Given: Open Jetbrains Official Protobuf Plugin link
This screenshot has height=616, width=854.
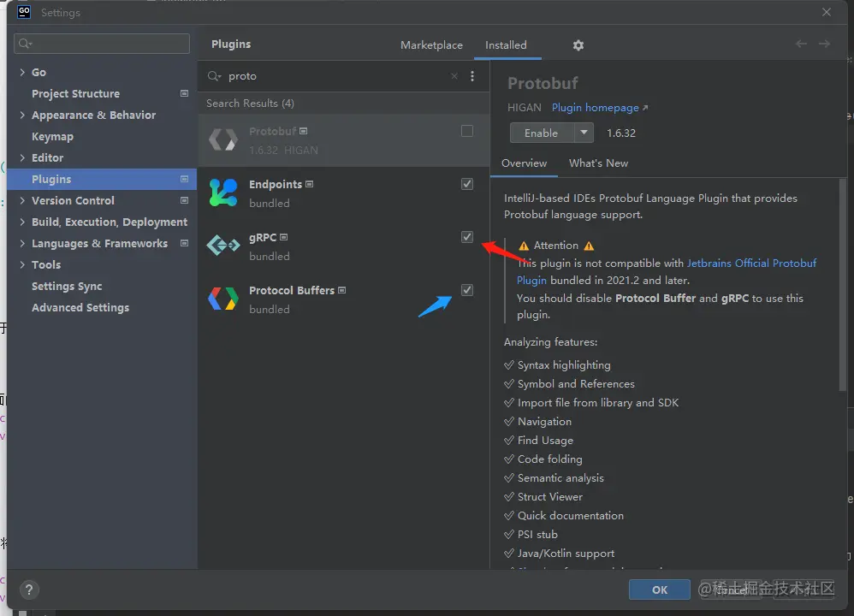Looking at the screenshot, I should (751, 263).
